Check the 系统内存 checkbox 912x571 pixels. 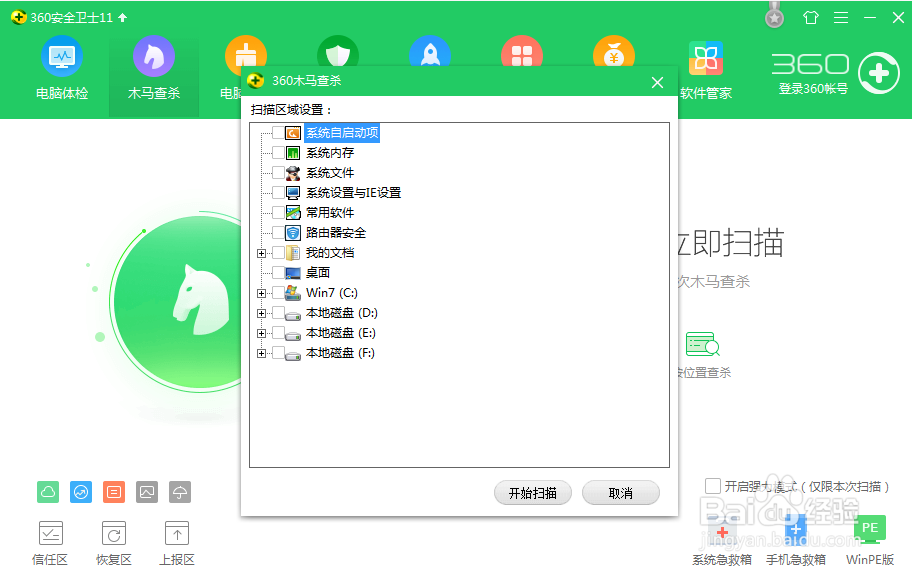tap(278, 153)
